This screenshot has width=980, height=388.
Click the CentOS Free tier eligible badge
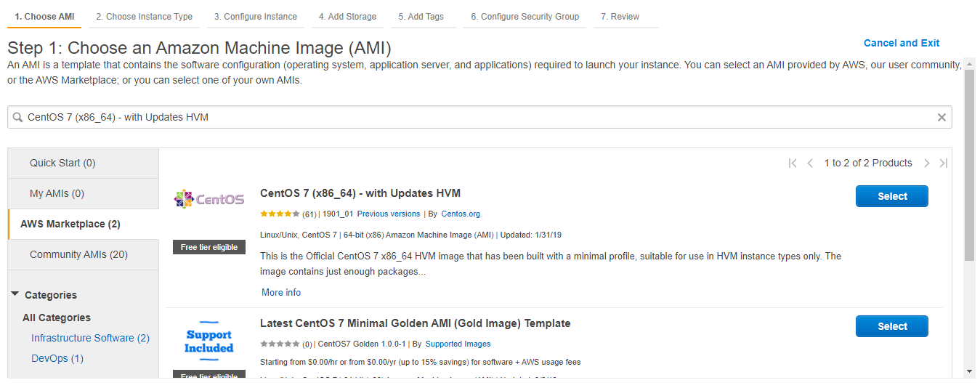(209, 247)
